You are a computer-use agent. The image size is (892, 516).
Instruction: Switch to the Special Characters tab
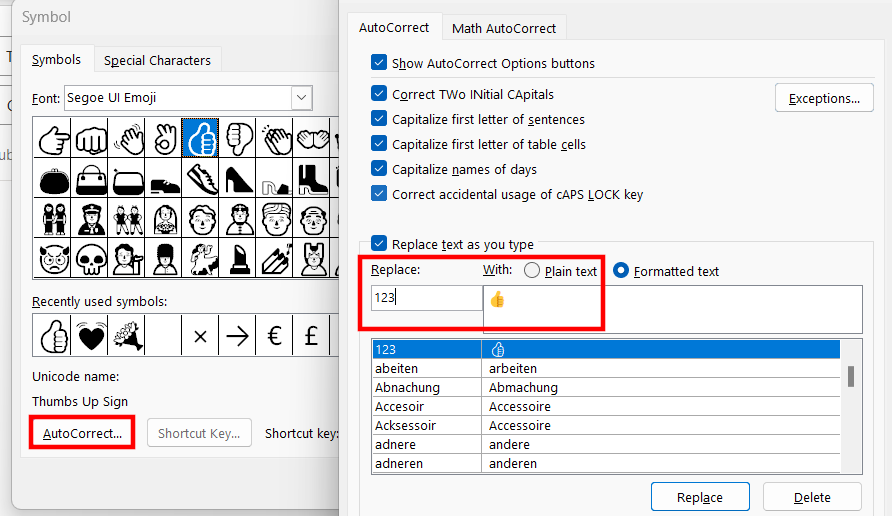(x=157, y=60)
